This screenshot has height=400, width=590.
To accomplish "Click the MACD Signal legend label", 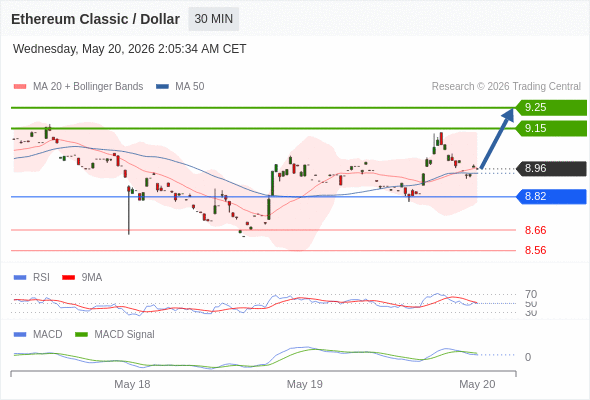I will pyautogui.click(x=125, y=335).
